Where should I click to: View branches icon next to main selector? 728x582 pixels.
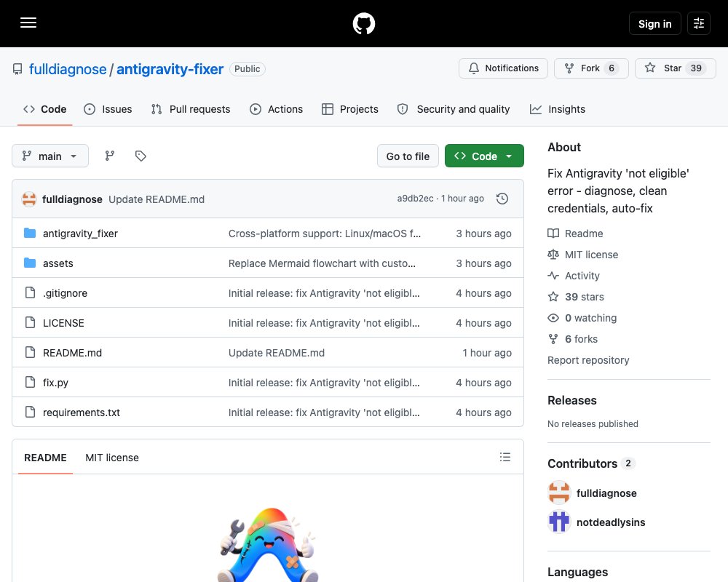click(x=110, y=156)
